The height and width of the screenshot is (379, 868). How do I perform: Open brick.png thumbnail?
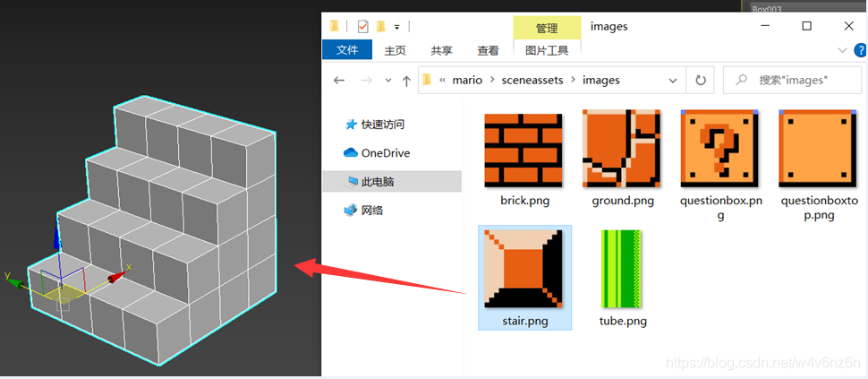pos(523,151)
